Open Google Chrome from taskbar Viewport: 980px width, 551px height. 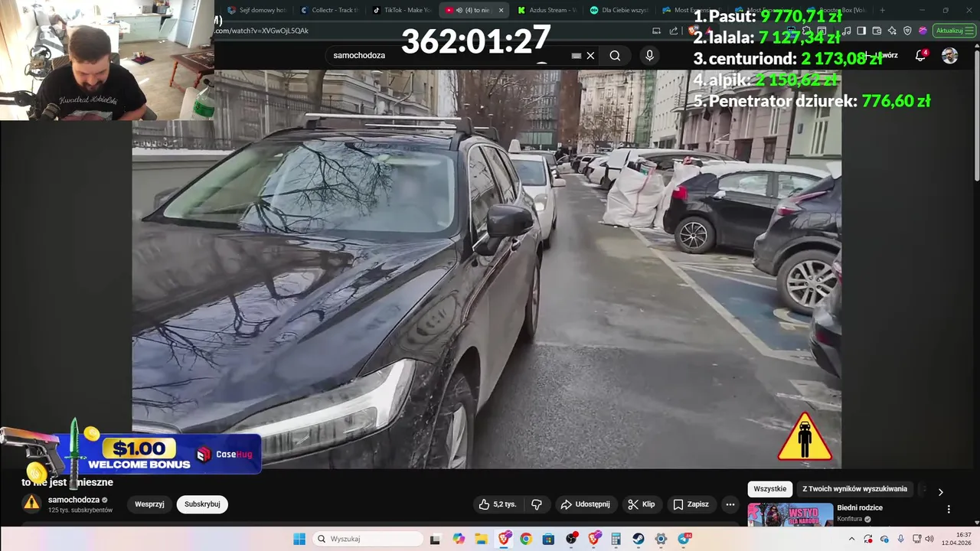(x=526, y=539)
